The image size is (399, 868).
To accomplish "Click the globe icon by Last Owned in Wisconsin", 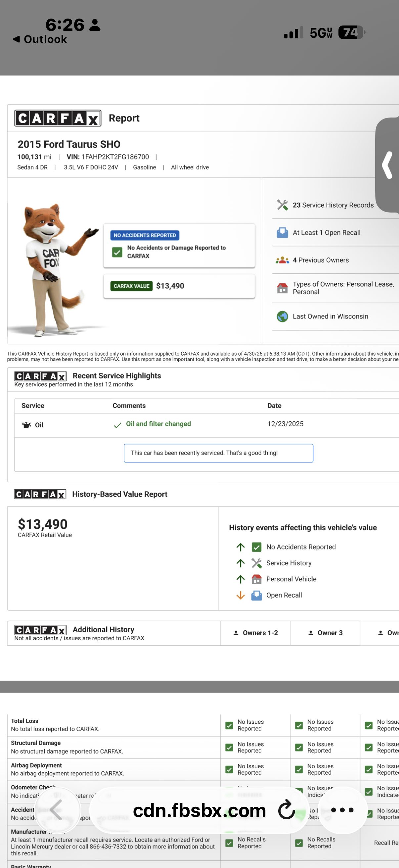I will tap(282, 316).
